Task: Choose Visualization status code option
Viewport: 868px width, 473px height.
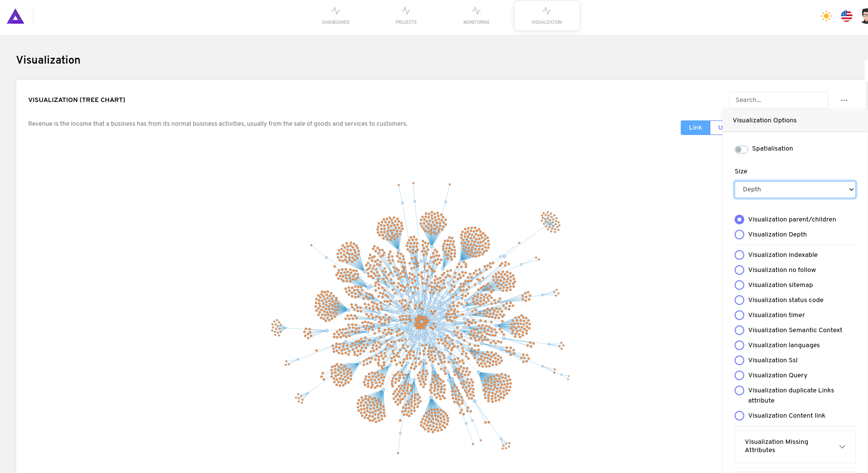Action: point(739,300)
